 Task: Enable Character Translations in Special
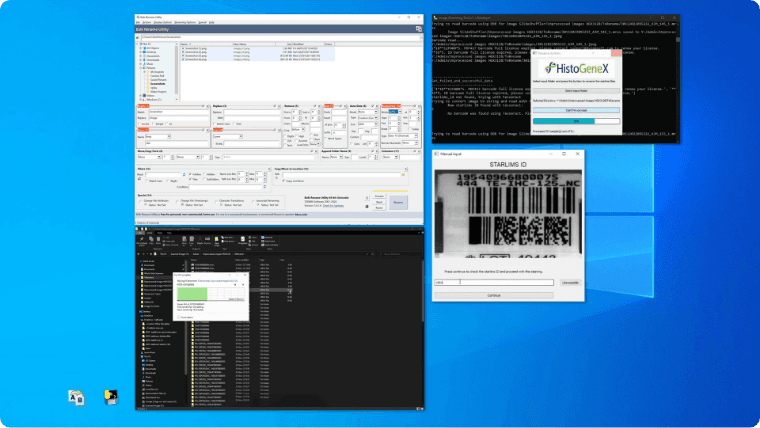(216, 202)
